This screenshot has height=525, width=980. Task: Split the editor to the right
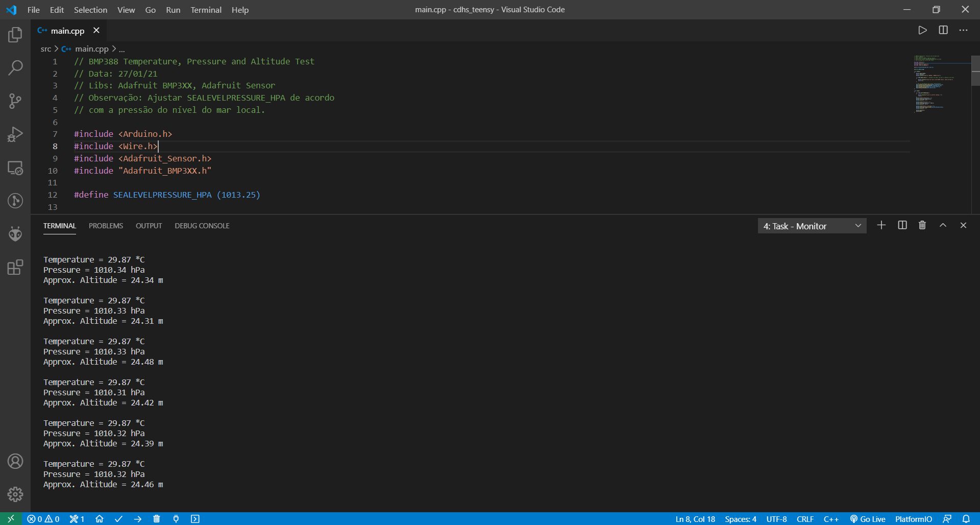pos(943,30)
